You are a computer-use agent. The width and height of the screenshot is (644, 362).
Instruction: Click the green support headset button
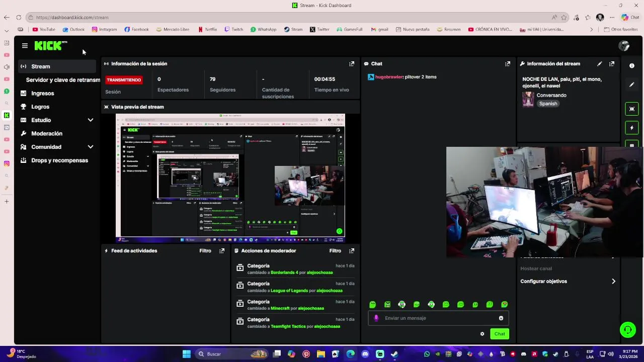tap(627, 330)
